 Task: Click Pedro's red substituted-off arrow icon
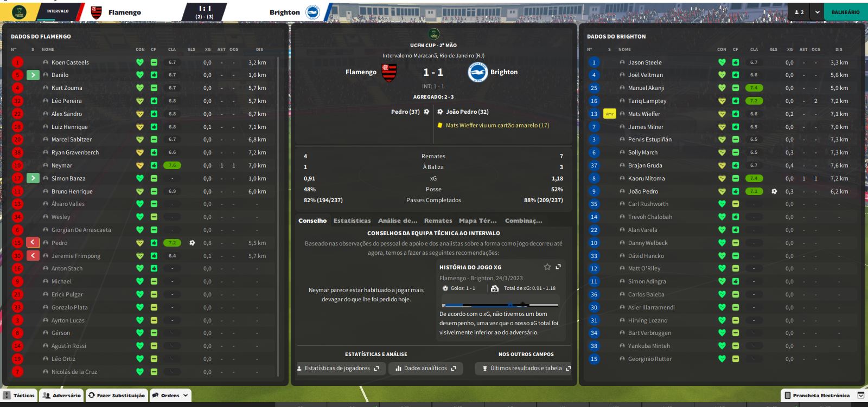click(x=33, y=243)
